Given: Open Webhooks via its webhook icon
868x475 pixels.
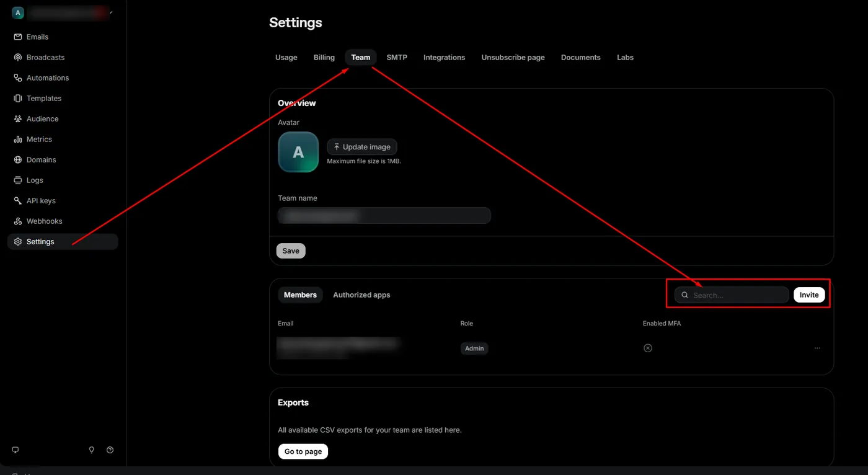Looking at the screenshot, I should [18, 221].
